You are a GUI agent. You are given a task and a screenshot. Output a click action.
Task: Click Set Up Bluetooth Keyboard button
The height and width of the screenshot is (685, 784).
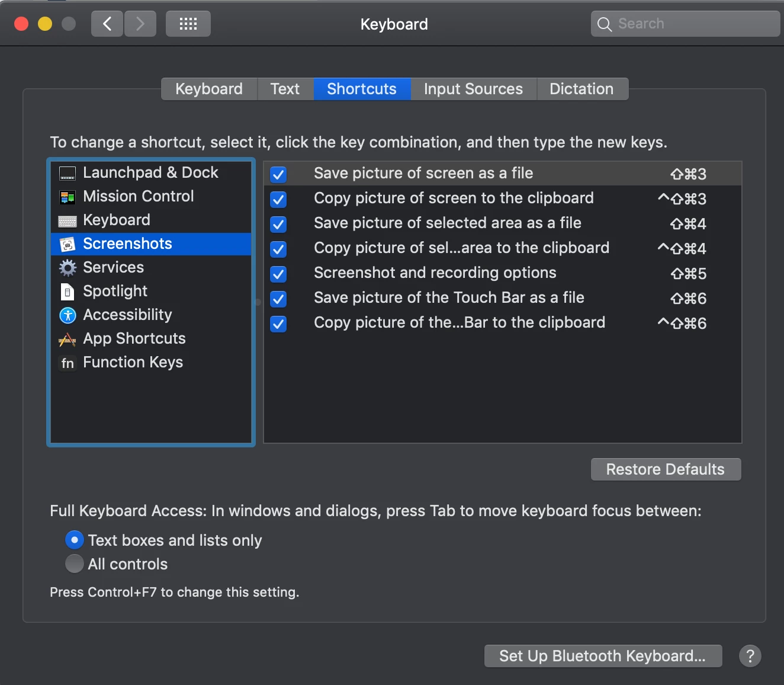pyautogui.click(x=603, y=656)
